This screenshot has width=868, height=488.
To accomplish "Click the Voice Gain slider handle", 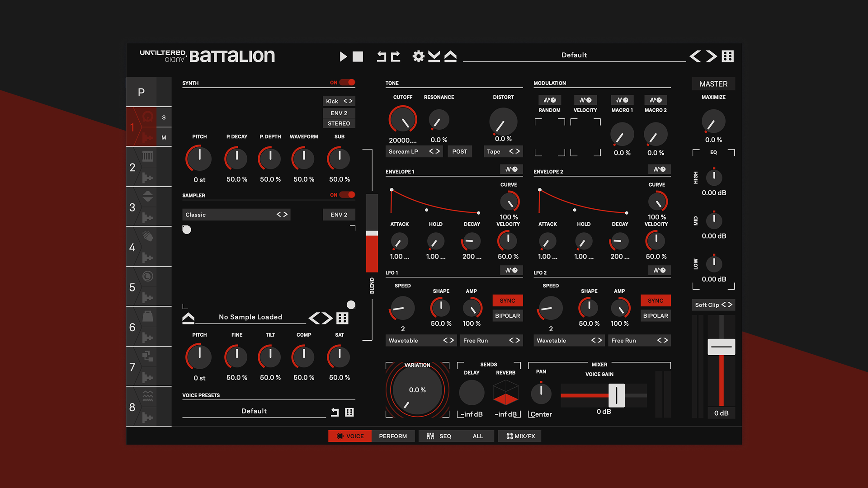I will click(x=616, y=395).
